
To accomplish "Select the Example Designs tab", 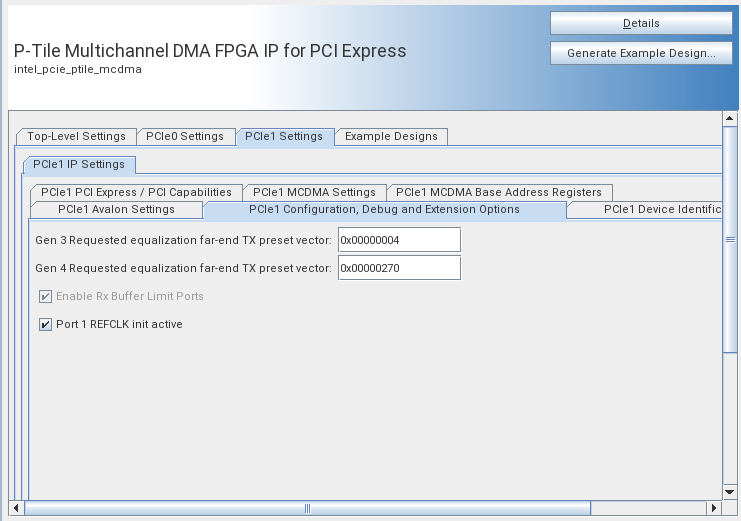I will click(x=391, y=136).
